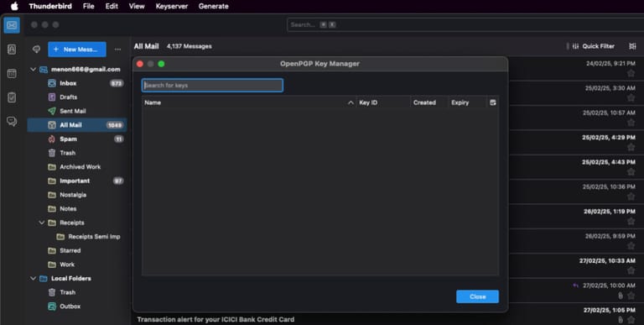Image resolution: width=644 pixels, height=325 pixels.
Task: Click the Sent Mail paper plane icon
Action: tap(52, 111)
